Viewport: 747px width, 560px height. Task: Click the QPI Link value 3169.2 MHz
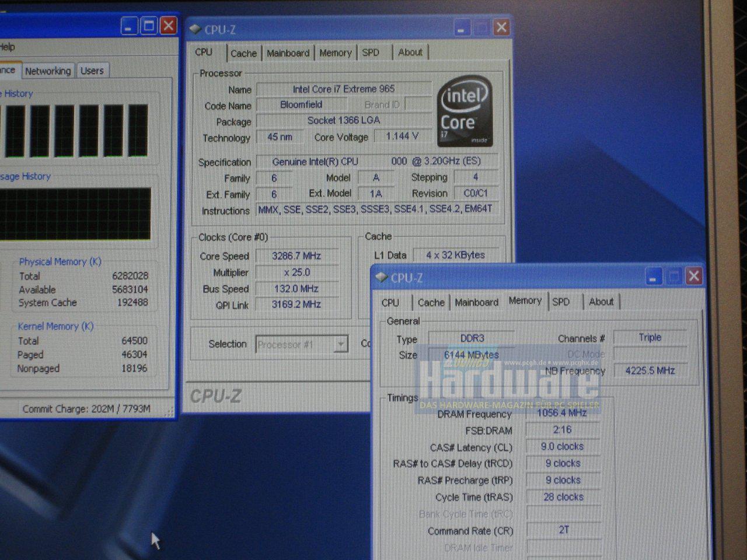(x=296, y=304)
